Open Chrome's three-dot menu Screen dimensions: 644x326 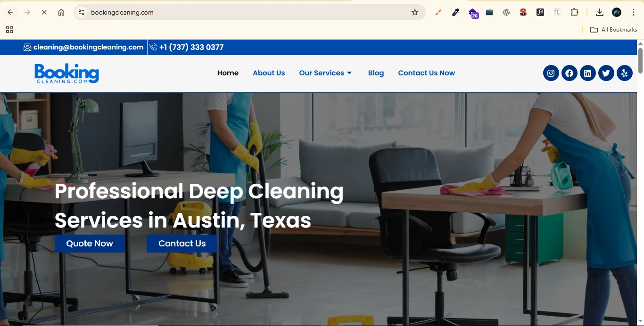(634, 12)
